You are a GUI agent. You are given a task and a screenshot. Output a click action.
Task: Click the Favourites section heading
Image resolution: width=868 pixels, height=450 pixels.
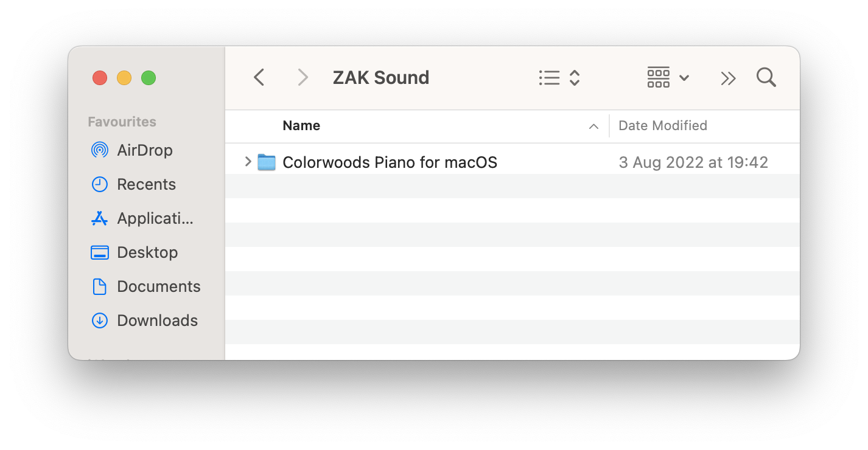122,122
